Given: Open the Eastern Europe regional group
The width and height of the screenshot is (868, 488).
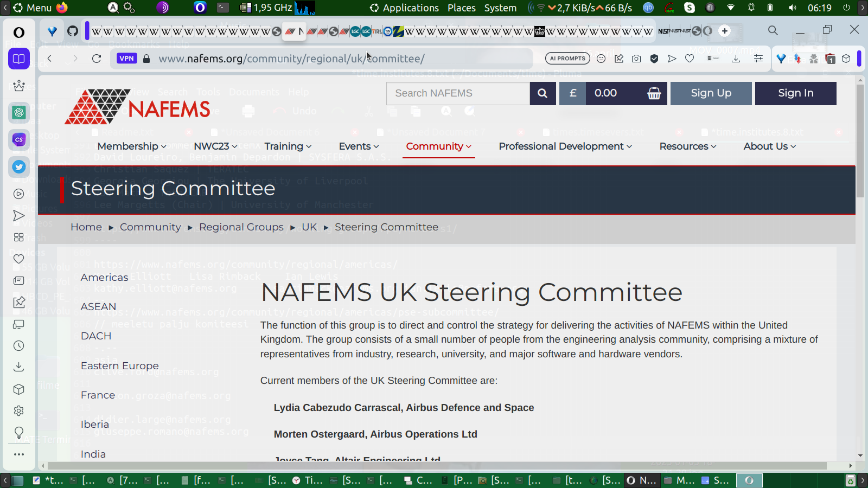Looking at the screenshot, I should tap(120, 366).
